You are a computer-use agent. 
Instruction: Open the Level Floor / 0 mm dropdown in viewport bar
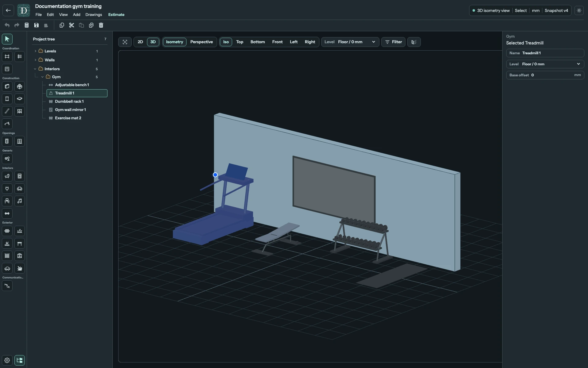click(x=350, y=42)
